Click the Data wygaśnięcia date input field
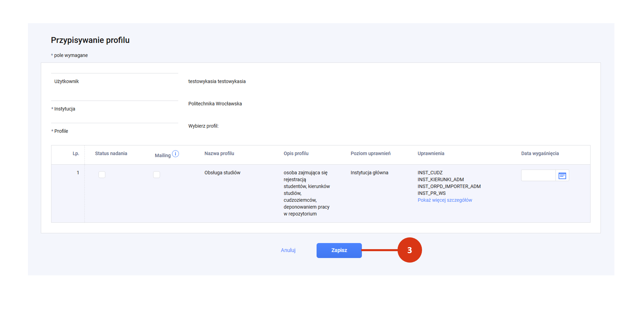 [x=538, y=176]
